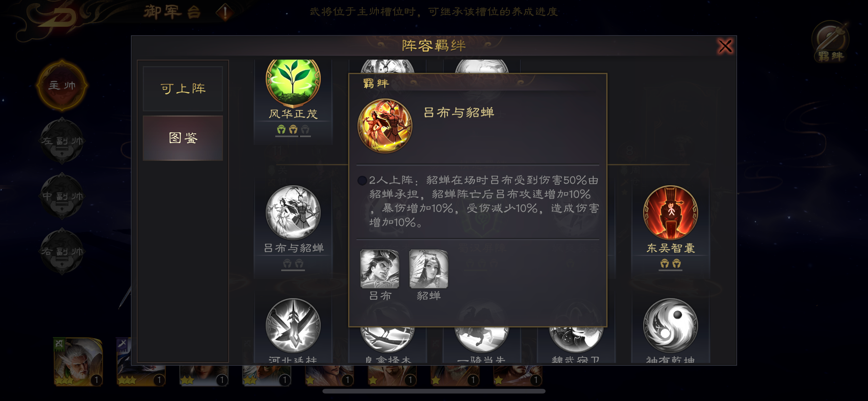Open the yin-yang 袖有乾坤 bond icon
Viewport: 868px width, 401px height.
tap(670, 325)
